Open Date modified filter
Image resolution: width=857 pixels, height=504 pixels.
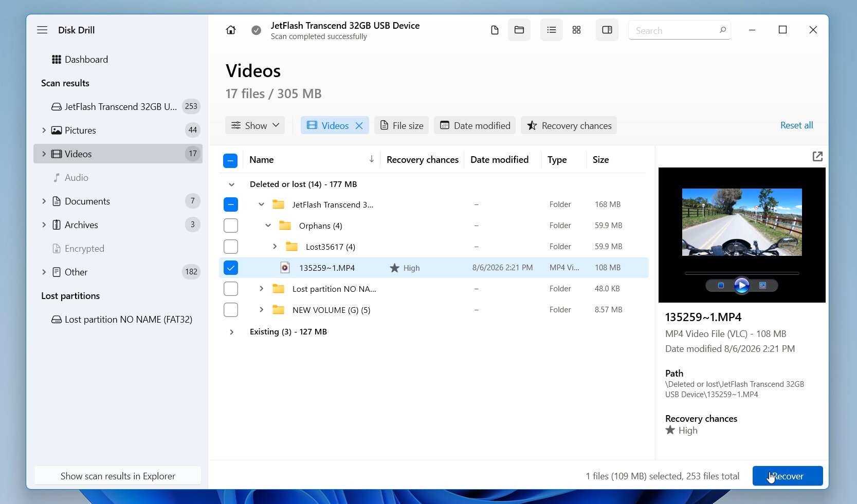(x=475, y=125)
